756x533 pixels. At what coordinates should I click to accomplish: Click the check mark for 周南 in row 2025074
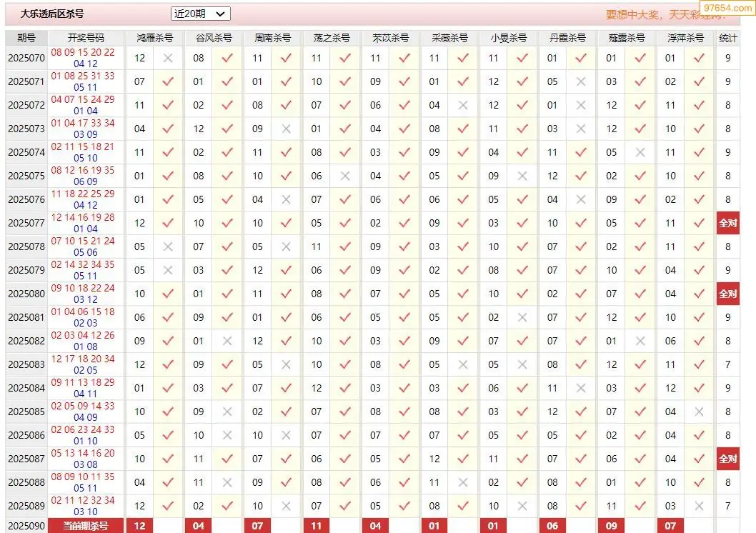286,152
